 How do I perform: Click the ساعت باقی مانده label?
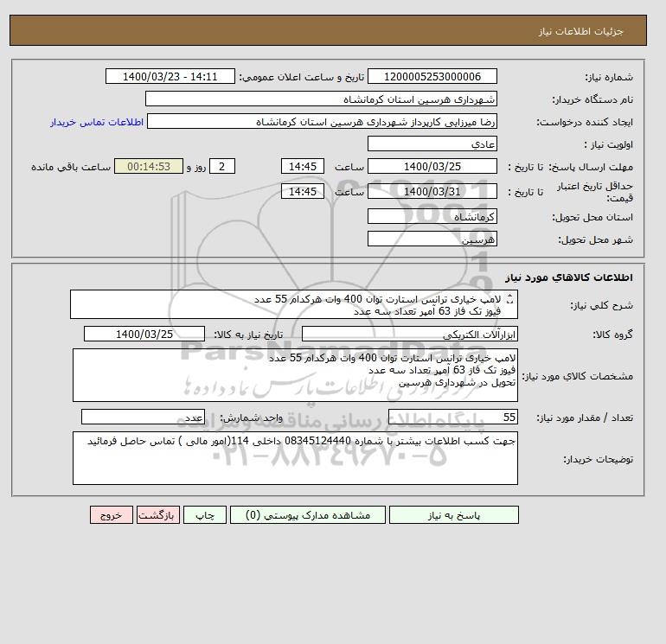[71, 167]
